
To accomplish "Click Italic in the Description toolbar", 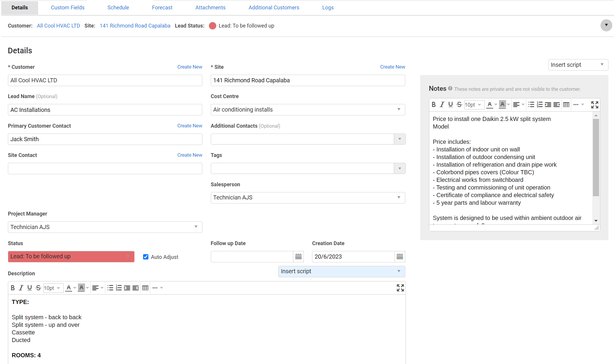I will click(x=21, y=288).
